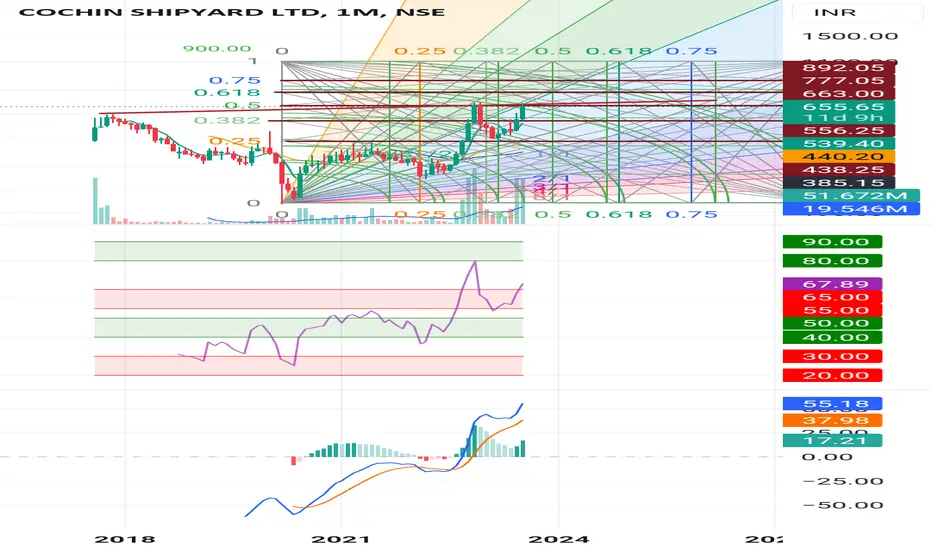Viewport: 932px width, 550px height.
Task: Click the −25.00 MACD axis label
Action: pos(843,481)
